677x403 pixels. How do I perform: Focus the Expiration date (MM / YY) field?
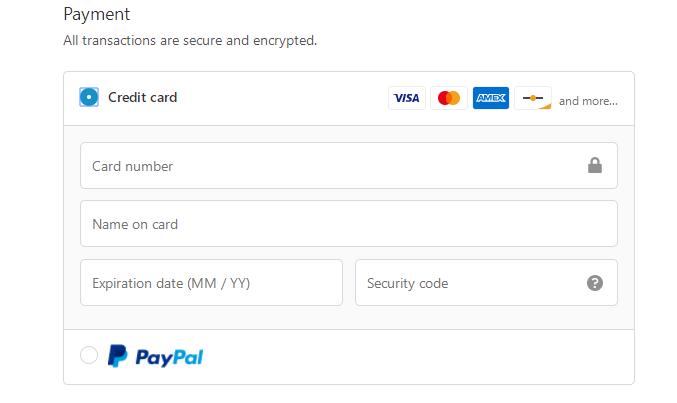point(211,283)
